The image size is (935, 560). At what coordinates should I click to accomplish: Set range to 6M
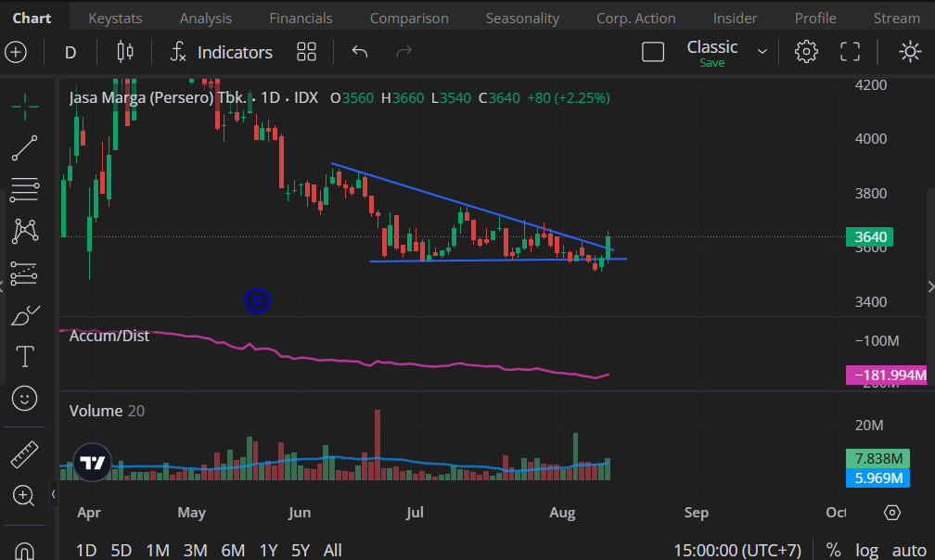[x=233, y=550]
